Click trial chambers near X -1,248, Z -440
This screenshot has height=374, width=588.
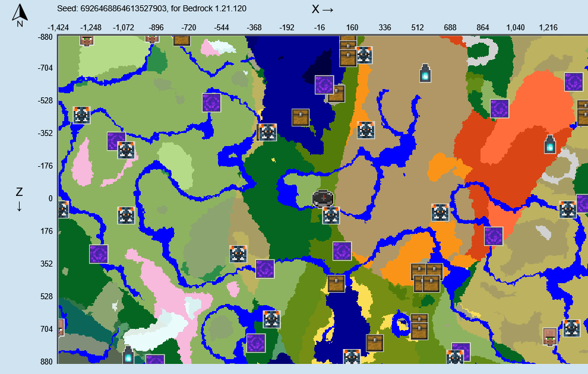(81, 115)
